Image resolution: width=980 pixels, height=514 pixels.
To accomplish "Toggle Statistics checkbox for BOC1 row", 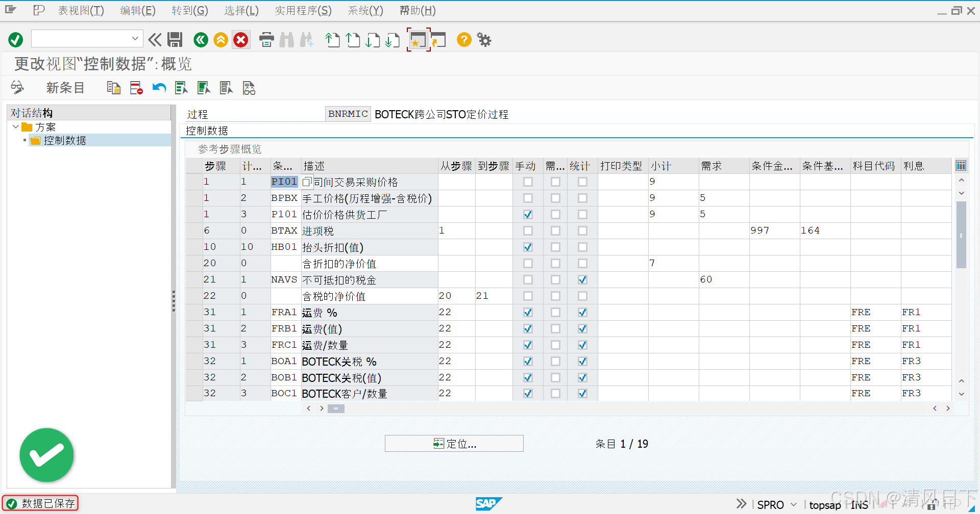I will click(x=582, y=393).
